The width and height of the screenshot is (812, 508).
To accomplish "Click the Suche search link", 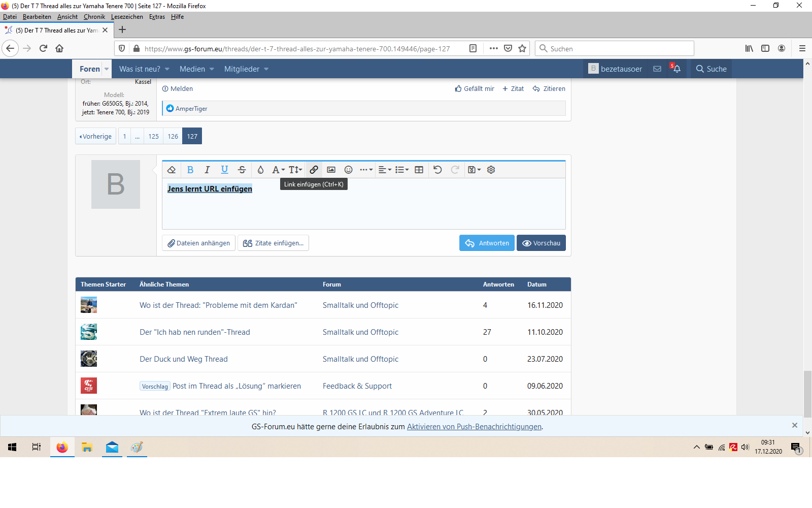I will tap(711, 69).
